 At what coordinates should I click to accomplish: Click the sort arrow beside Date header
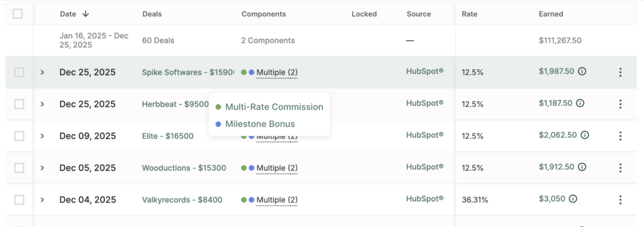86,14
